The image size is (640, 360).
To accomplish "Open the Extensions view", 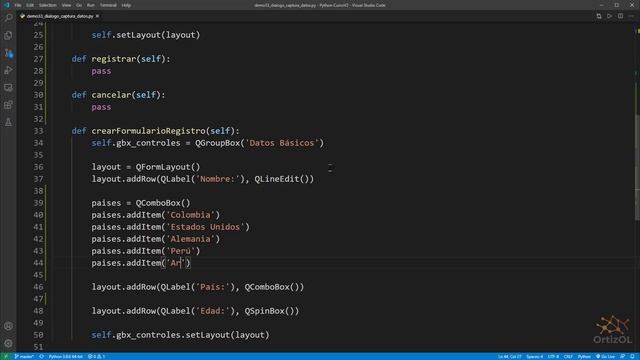I will pos(8,105).
